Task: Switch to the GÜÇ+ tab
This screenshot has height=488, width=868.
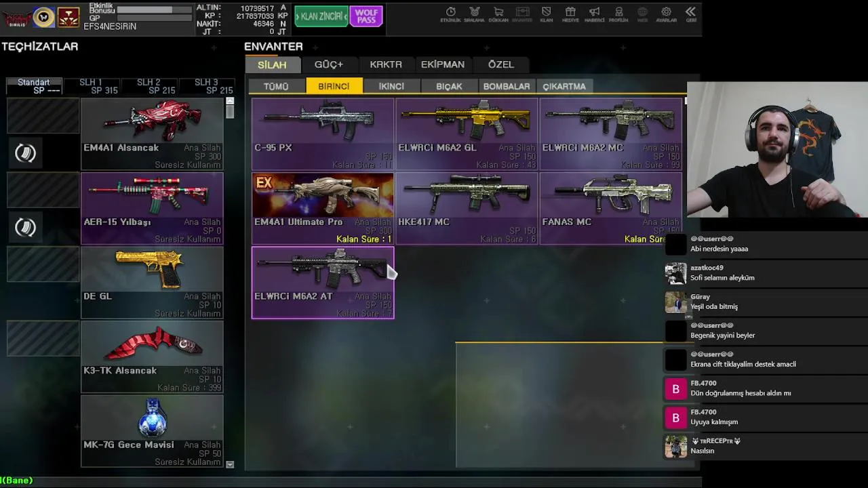Action: tap(329, 64)
